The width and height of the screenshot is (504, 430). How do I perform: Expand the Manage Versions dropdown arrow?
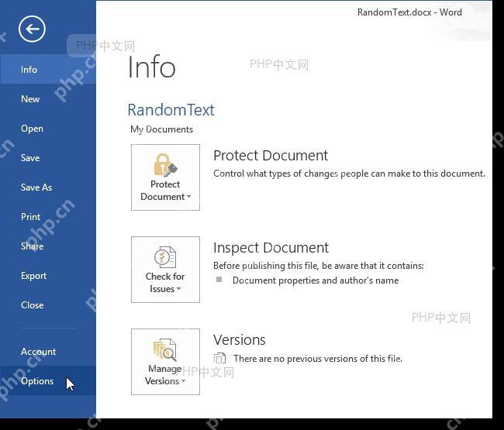[x=184, y=381]
